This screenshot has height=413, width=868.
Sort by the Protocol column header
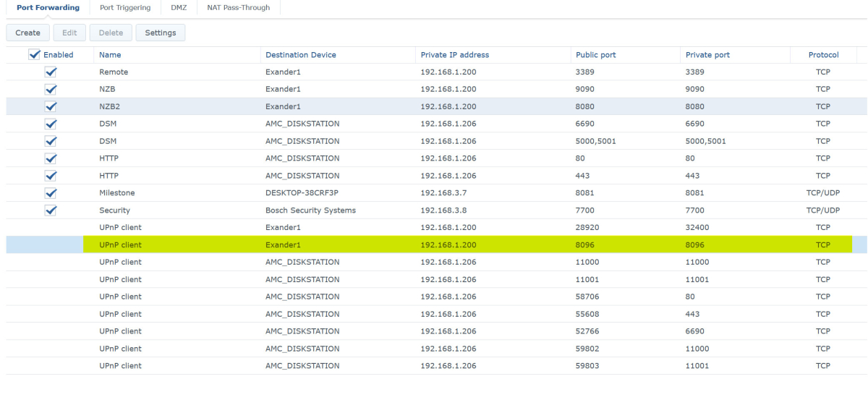pos(823,55)
